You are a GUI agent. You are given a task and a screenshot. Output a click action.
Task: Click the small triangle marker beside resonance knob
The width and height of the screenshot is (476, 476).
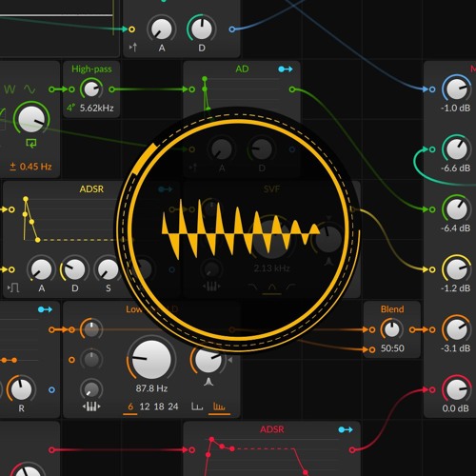tap(230, 360)
